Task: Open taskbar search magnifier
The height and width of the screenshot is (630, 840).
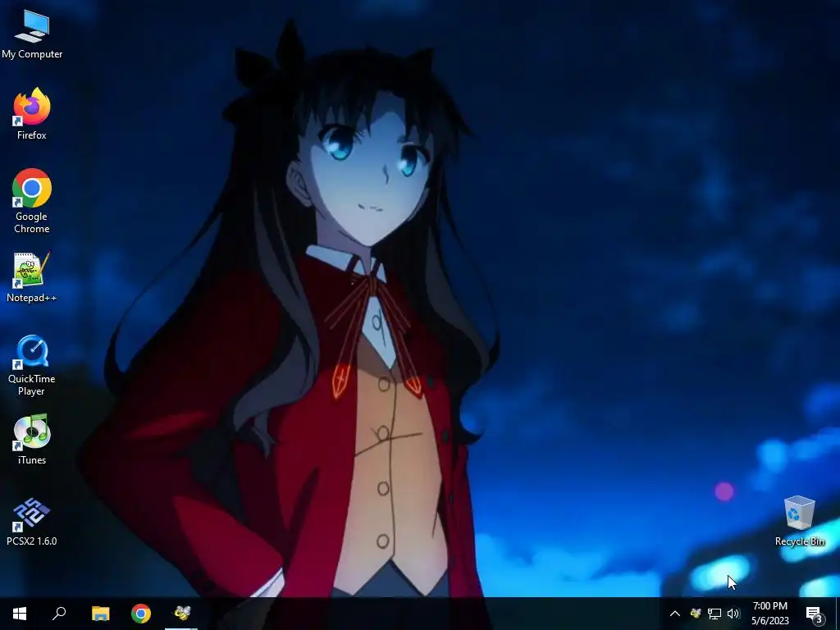Action: pyautogui.click(x=59, y=614)
